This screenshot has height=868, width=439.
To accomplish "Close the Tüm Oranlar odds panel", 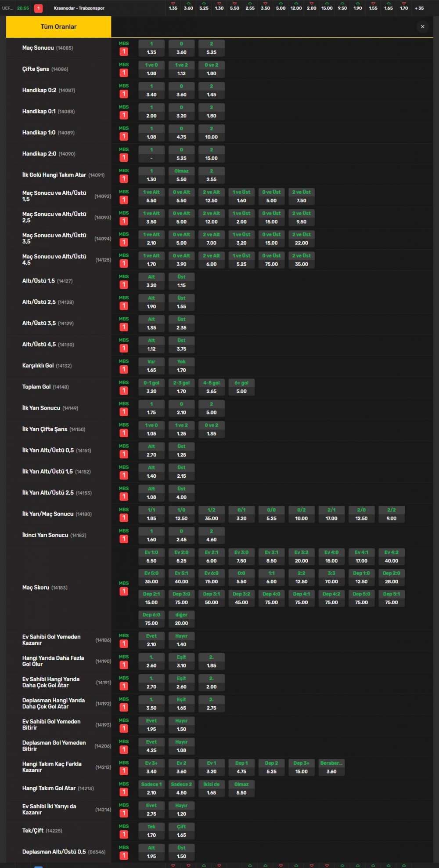I will [422, 27].
